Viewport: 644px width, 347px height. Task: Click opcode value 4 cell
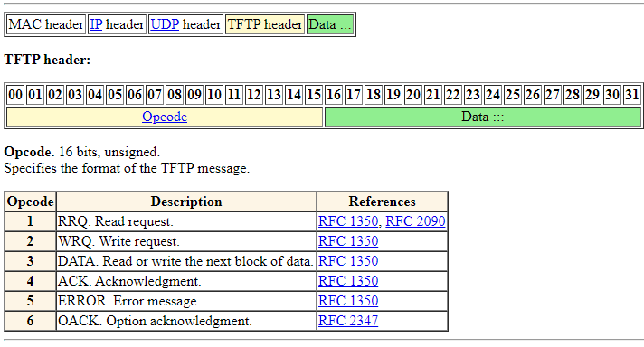(x=31, y=281)
